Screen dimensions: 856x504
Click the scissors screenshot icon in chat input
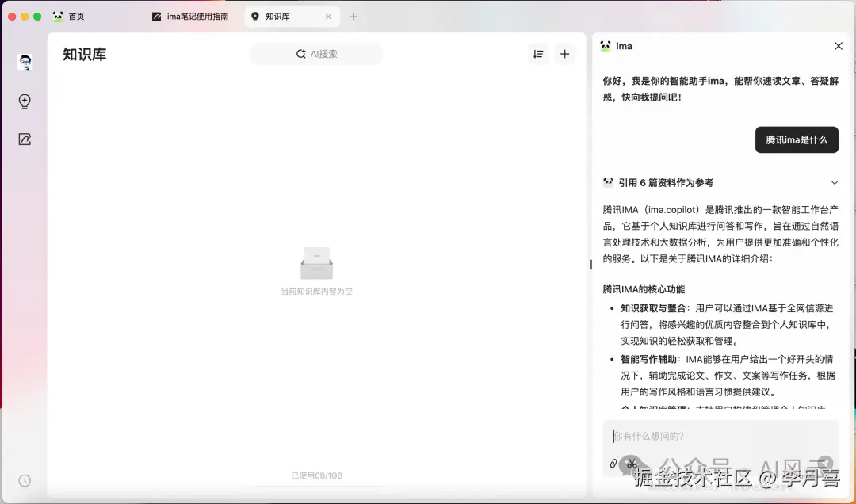(632, 463)
